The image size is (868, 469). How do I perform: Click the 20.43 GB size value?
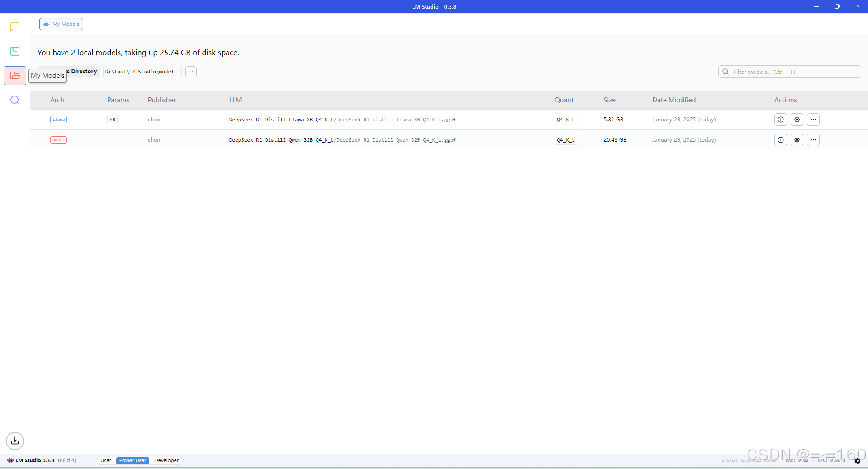click(615, 140)
